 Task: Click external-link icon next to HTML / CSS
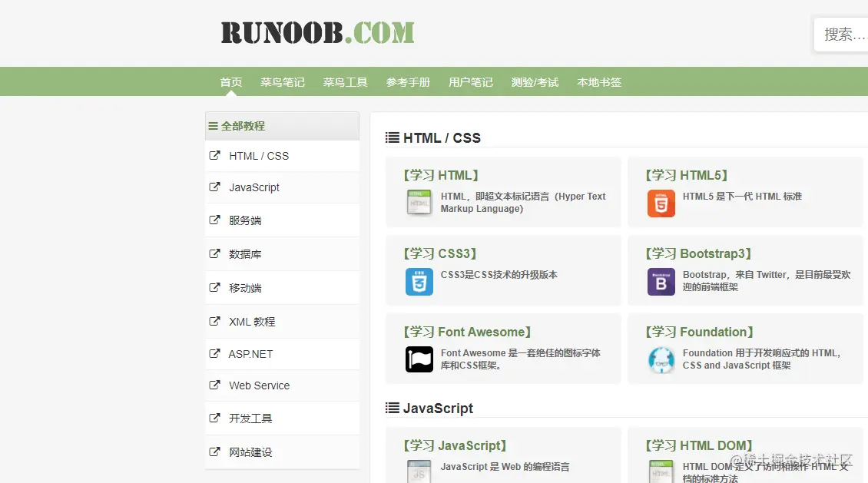coord(214,155)
